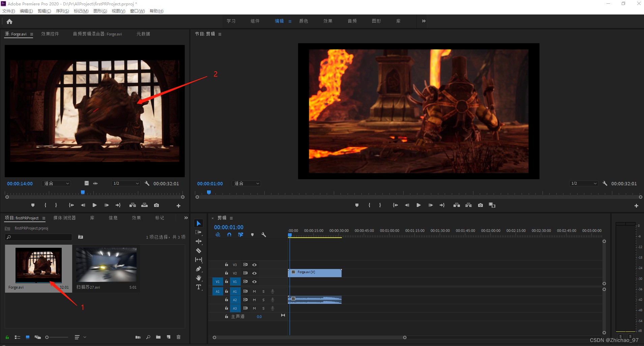Switch to the 颜色 workspace
644x346 pixels.
tap(303, 21)
